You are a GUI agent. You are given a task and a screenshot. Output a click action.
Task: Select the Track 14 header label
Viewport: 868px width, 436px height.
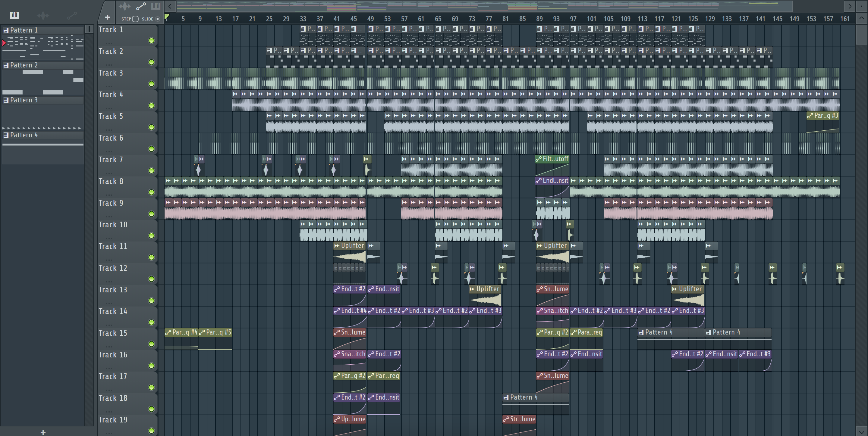tap(113, 312)
